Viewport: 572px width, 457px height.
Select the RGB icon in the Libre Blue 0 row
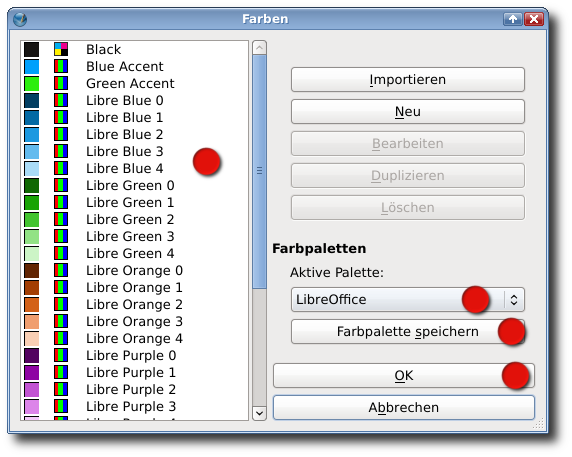[61, 100]
